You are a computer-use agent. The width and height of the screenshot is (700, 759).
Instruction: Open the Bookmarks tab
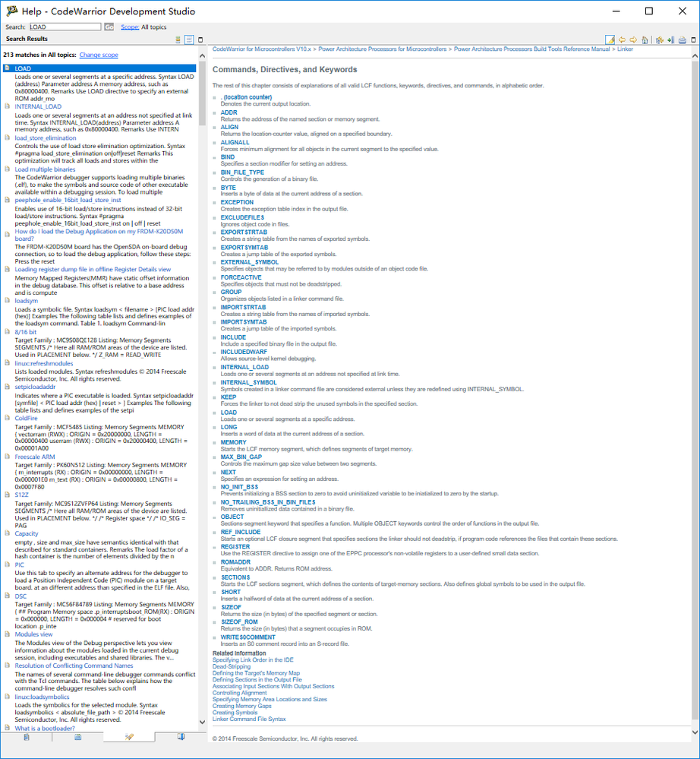tap(181, 737)
